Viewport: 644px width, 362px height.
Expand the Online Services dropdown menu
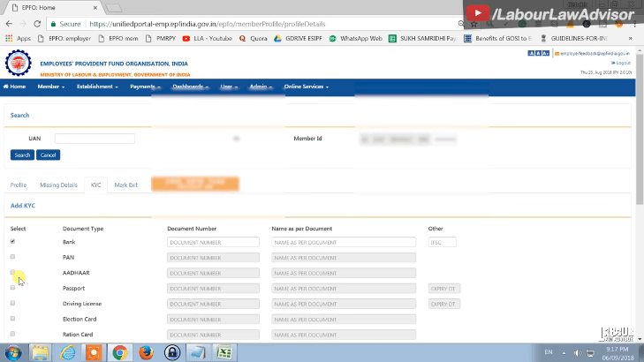pos(307,87)
